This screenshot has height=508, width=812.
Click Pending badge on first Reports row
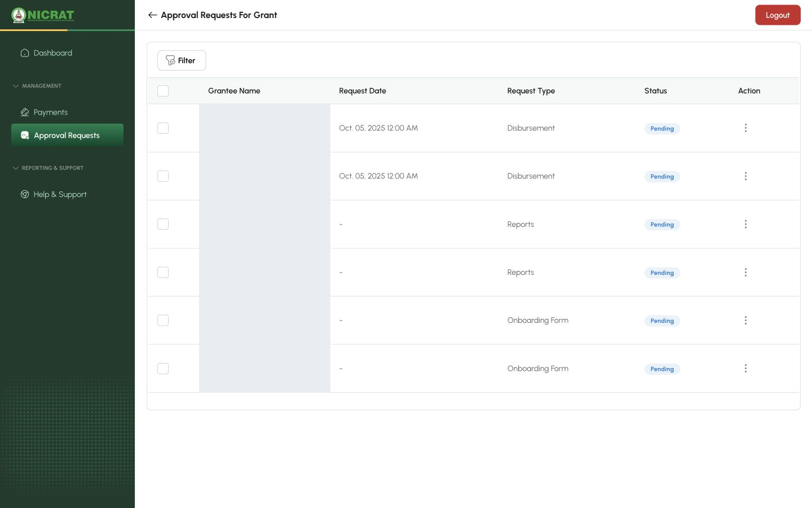(662, 225)
